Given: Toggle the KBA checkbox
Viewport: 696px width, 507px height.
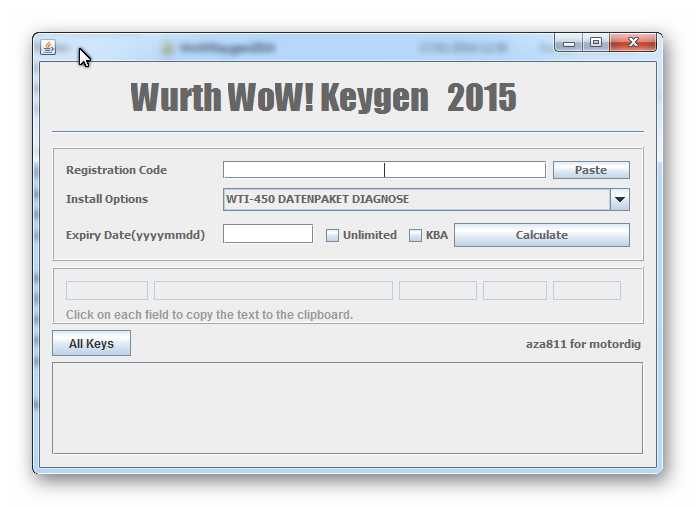Looking at the screenshot, I should (415, 235).
